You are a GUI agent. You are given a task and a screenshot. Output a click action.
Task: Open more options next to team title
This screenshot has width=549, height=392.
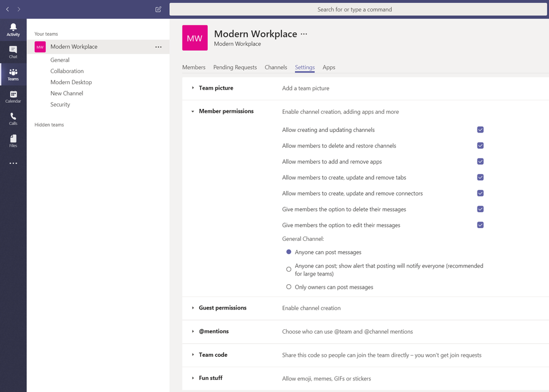(304, 34)
